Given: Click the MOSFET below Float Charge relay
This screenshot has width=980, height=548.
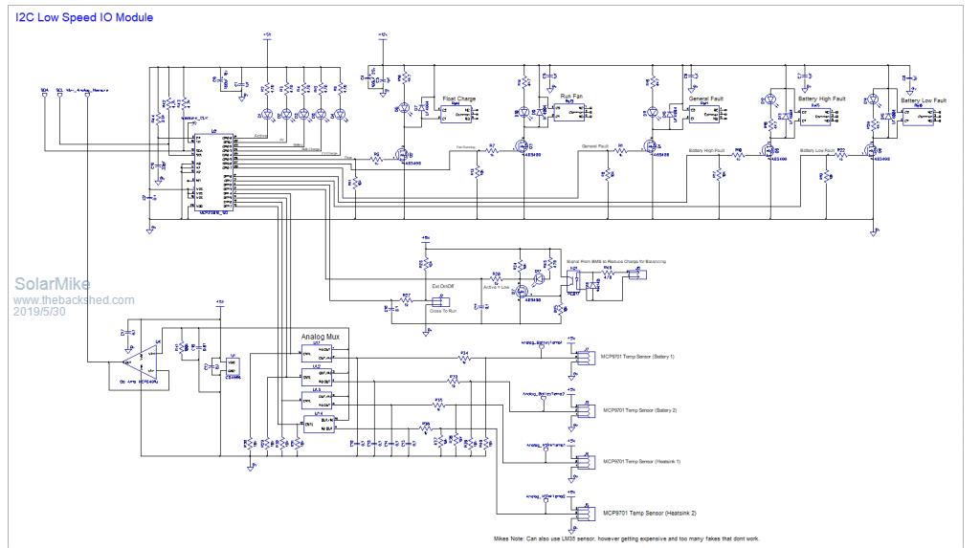Looking at the screenshot, I should (405, 155).
